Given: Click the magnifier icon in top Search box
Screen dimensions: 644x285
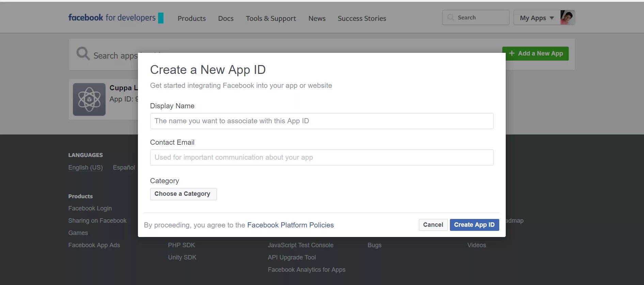Looking at the screenshot, I should coord(451,17).
